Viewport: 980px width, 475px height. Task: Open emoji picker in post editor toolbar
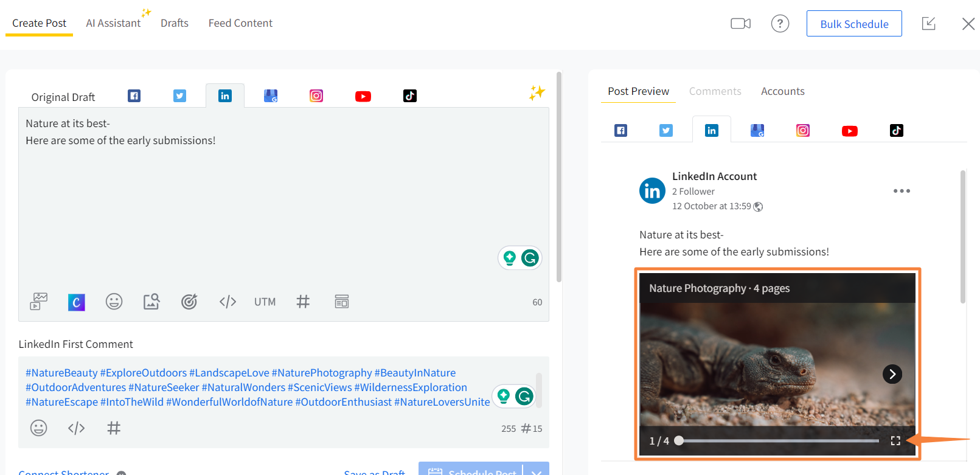(114, 302)
